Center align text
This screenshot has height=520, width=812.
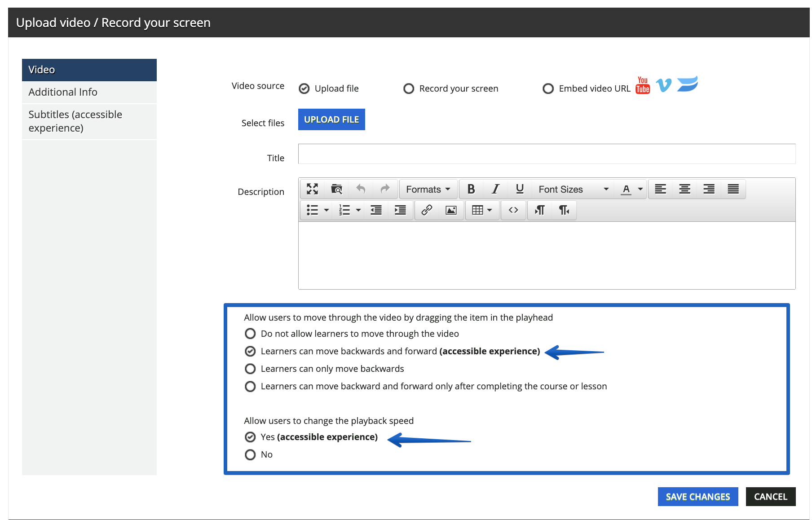684,189
